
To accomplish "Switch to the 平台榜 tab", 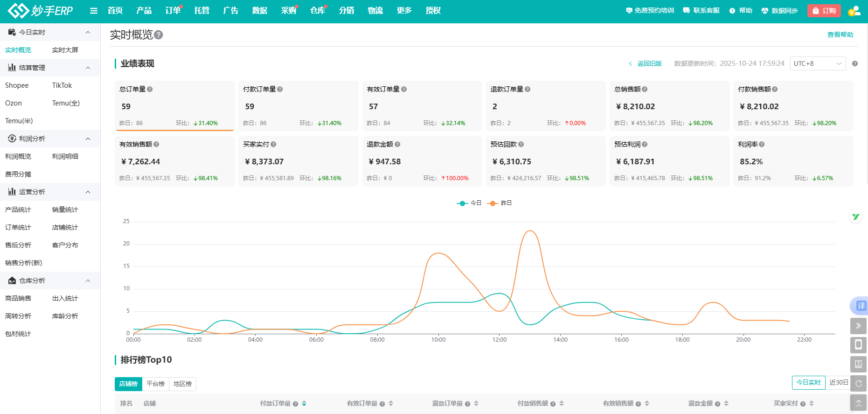I will (155, 384).
